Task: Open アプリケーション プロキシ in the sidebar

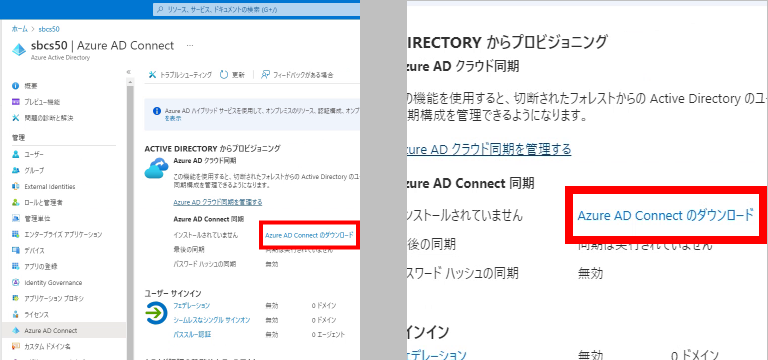Action: [x=54, y=299]
